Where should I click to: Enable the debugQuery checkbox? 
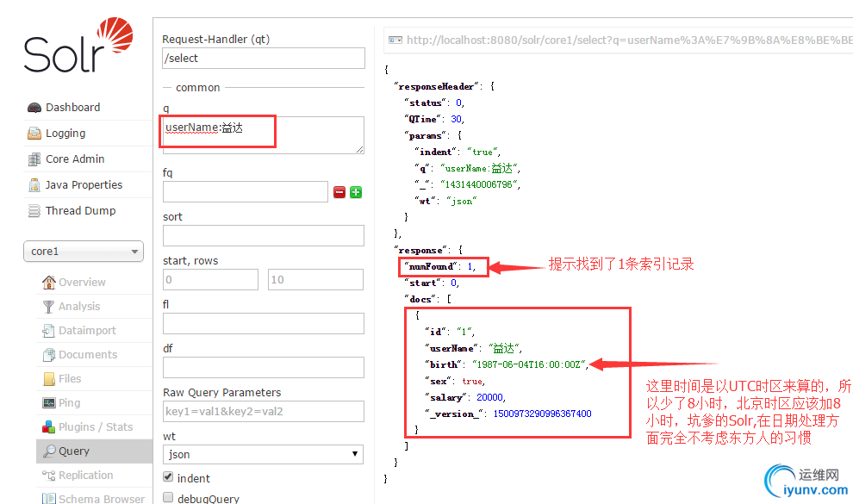[168, 497]
